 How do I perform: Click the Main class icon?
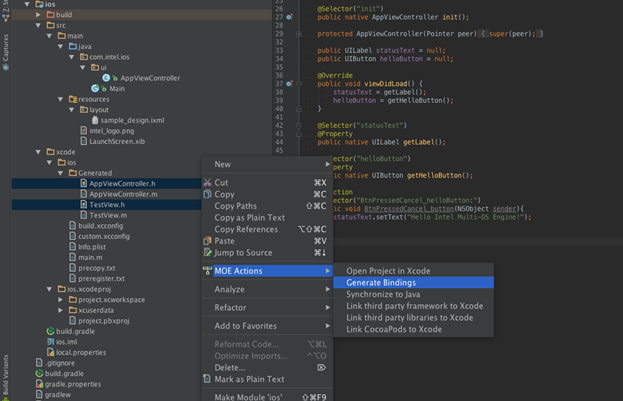pyautogui.click(x=95, y=88)
